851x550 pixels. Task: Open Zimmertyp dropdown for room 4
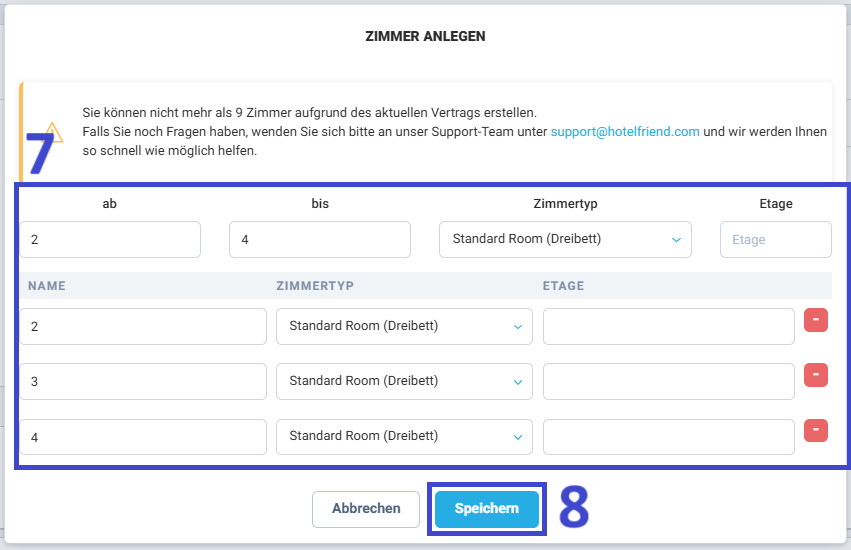[x=404, y=437]
